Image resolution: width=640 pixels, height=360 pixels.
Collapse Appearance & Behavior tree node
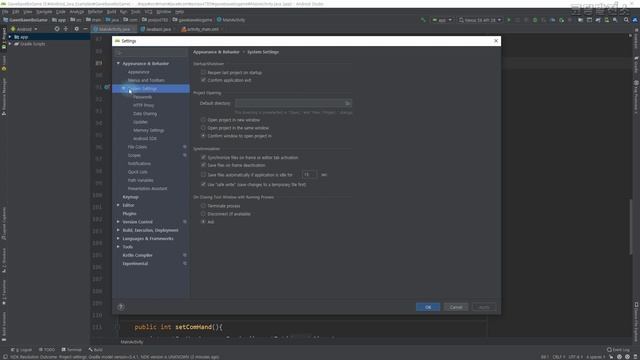(118, 63)
